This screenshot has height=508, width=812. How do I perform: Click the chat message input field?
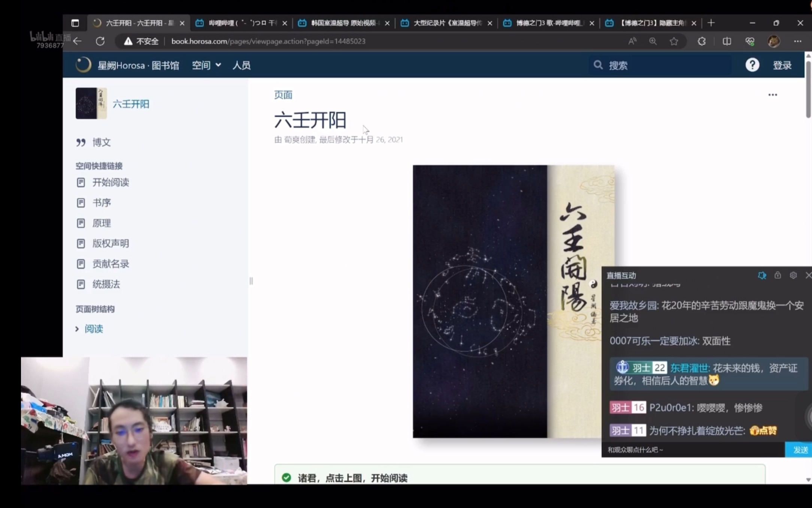(693, 450)
